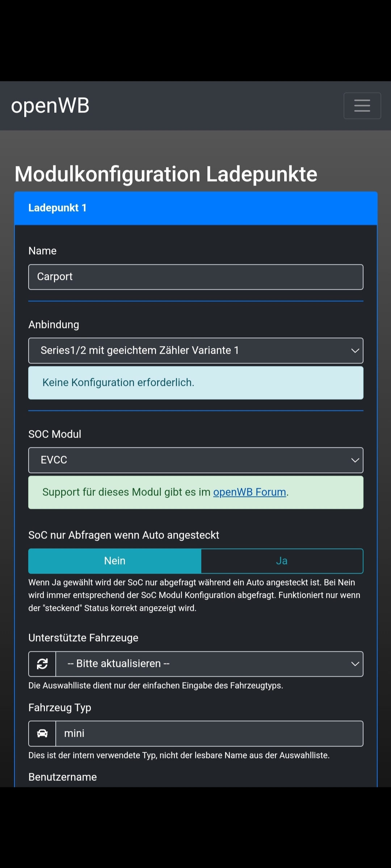The height and width of the screenshot is (868, 391).
Task: Expand the "Bitte aktualisieren" vehicle dropdown
Action: pos(209,664)
